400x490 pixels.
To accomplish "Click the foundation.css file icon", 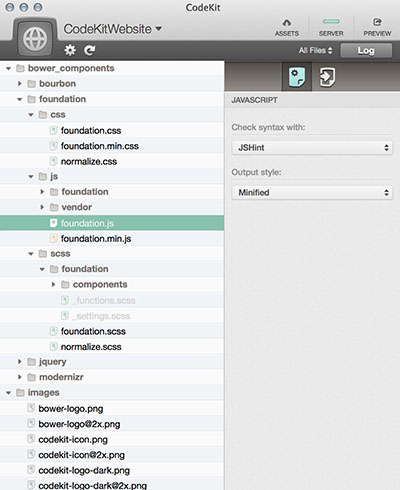I will pos(53,130).
